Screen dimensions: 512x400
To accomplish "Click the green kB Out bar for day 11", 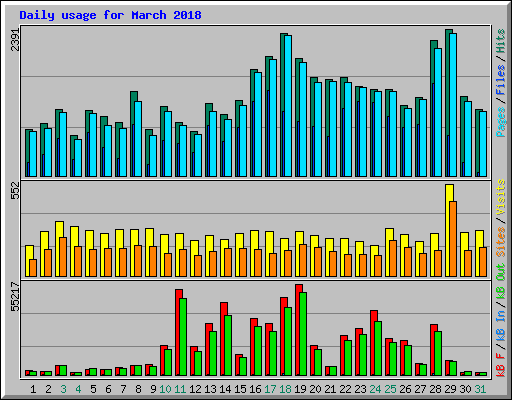I will click(183, 337).
